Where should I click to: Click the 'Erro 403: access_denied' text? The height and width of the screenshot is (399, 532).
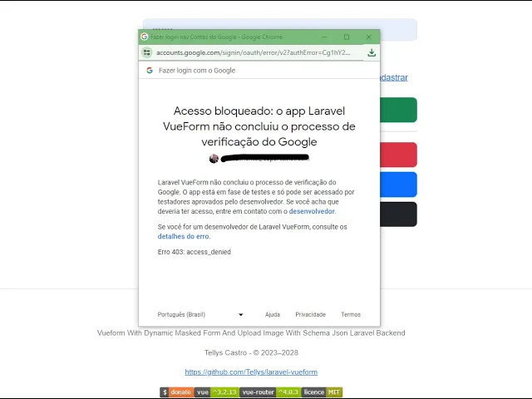[194, 252]
